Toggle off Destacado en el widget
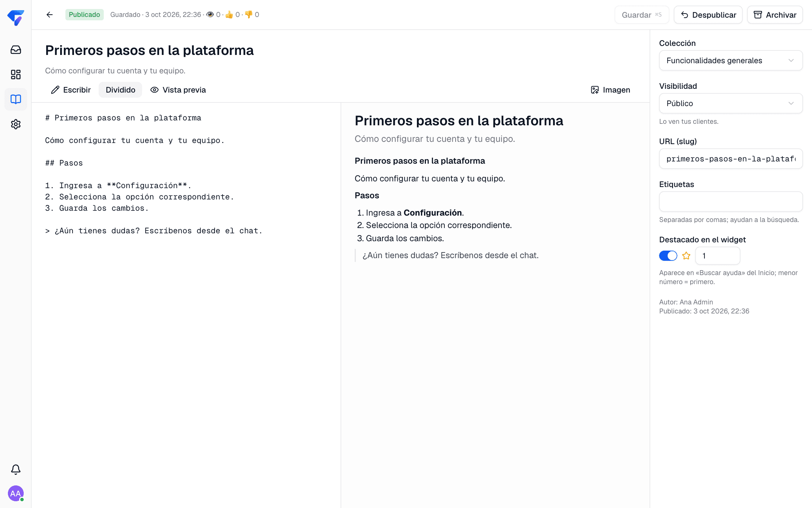The width and height of the screenshot is (812, 508). 668,256
